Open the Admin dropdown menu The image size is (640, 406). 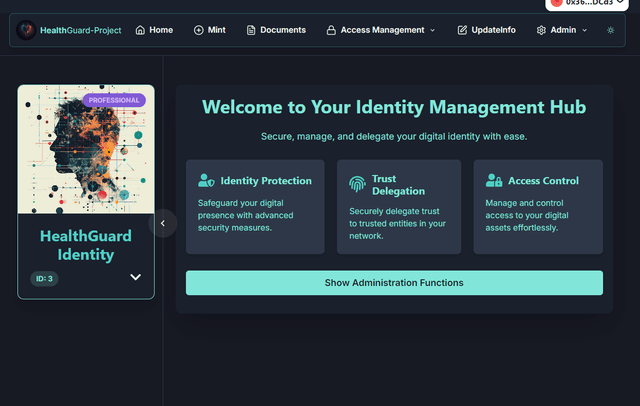[x=584, y=30]
